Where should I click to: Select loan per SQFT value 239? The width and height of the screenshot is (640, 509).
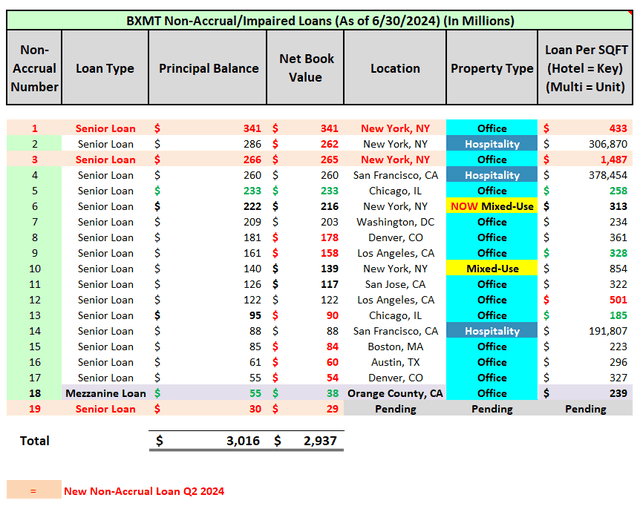coord(618,393)
